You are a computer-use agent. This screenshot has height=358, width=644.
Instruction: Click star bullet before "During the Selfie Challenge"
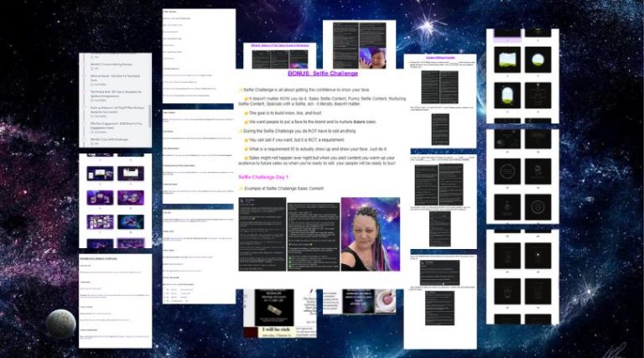[241, 132]
